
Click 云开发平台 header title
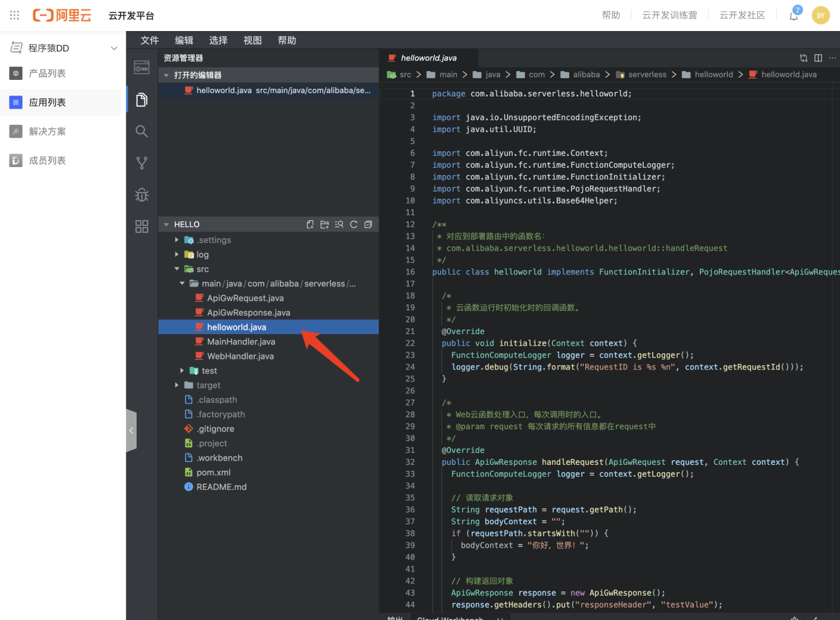click(x=131, y=16)
